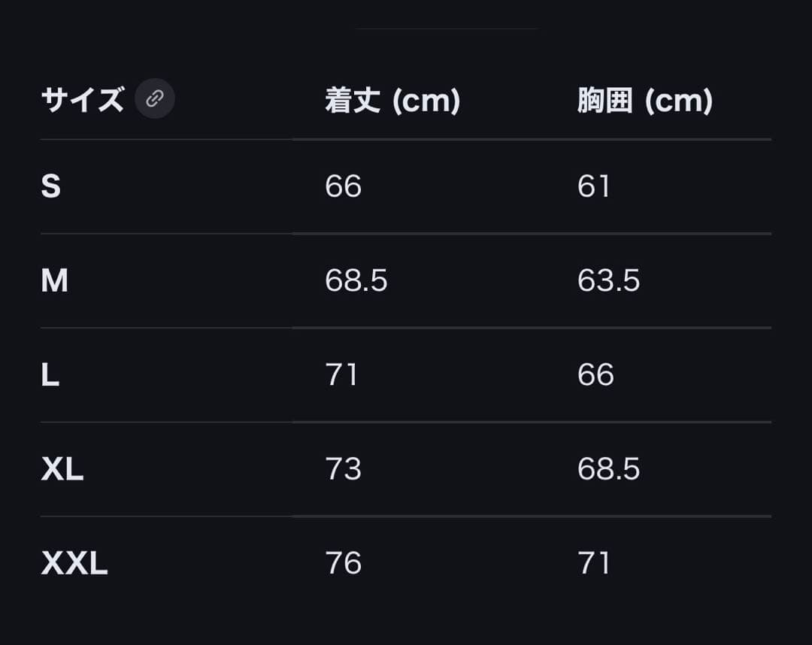Select the XL size row label
This screenshot has width=812, height=645.
(x=62, y=469)
